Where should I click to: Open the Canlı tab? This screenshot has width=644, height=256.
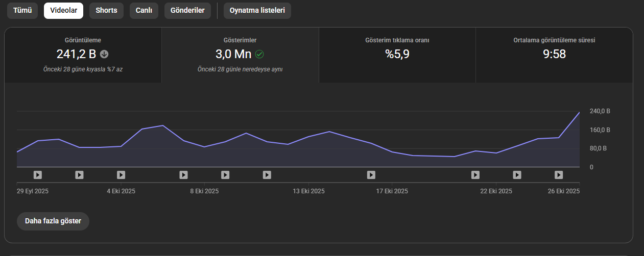coord(144,10)
